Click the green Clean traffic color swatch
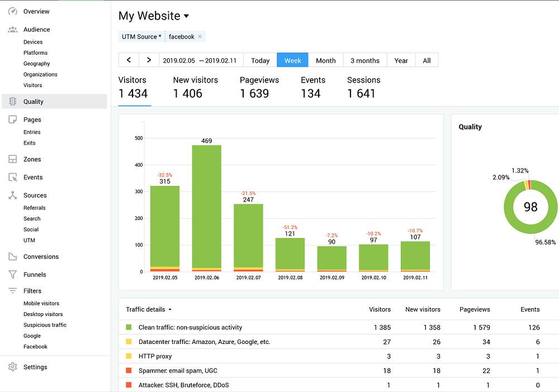 [x=129, y=327]
